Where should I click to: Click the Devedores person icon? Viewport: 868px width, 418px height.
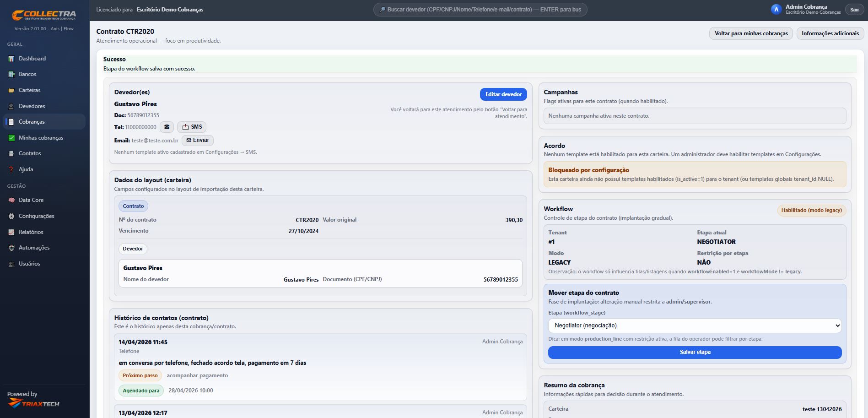pos(11,106)
